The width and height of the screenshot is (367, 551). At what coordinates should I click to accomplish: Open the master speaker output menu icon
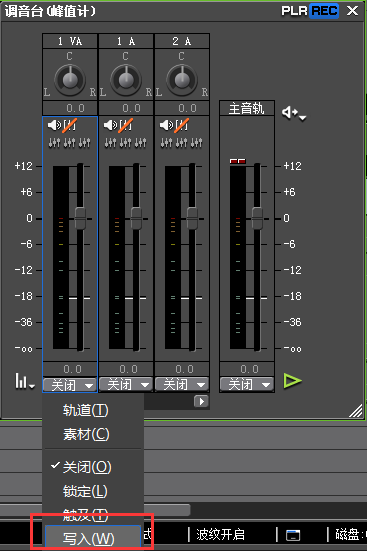point(294,113)
